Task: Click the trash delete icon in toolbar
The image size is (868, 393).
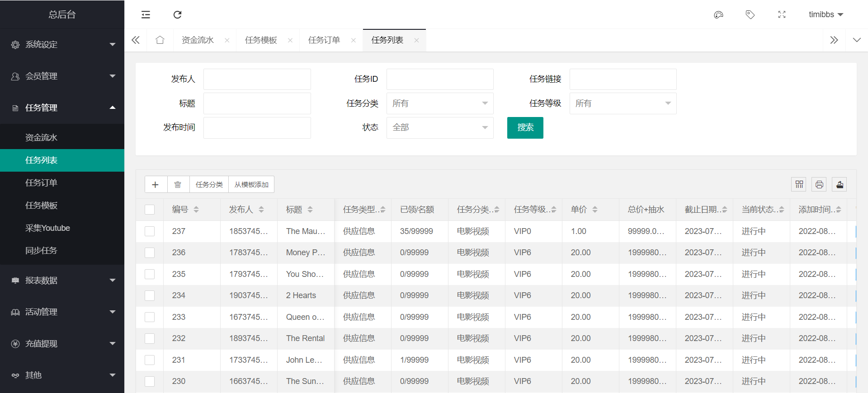Action: pyautogui.click(x=178, y=184)
